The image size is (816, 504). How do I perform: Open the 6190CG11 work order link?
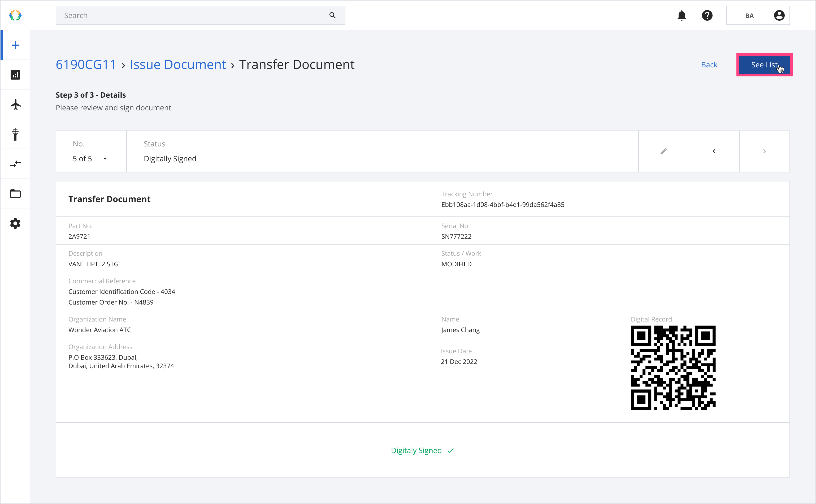pos(86,64)
